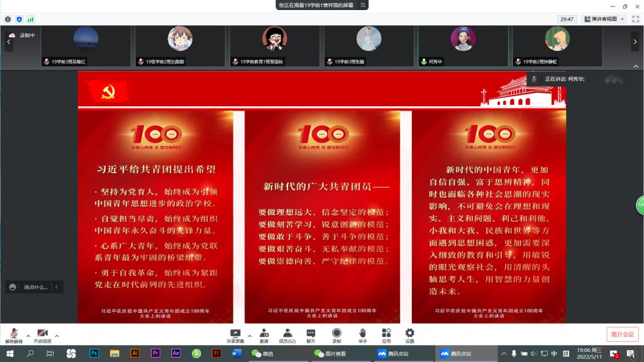This screenshot has width=644, height=362.
Task: Click the meeting info icon at top-left
Action: pyautogui.click(x=8, y=19)
